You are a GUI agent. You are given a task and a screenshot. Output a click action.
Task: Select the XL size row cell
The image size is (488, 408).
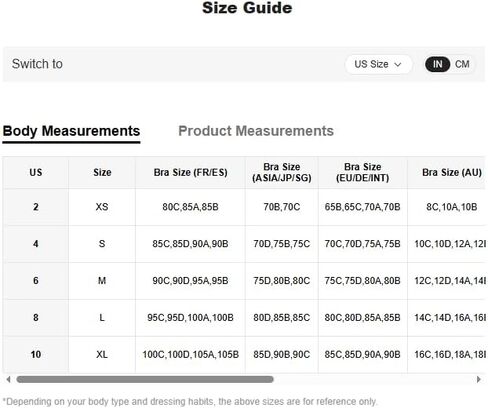[102, 354]
